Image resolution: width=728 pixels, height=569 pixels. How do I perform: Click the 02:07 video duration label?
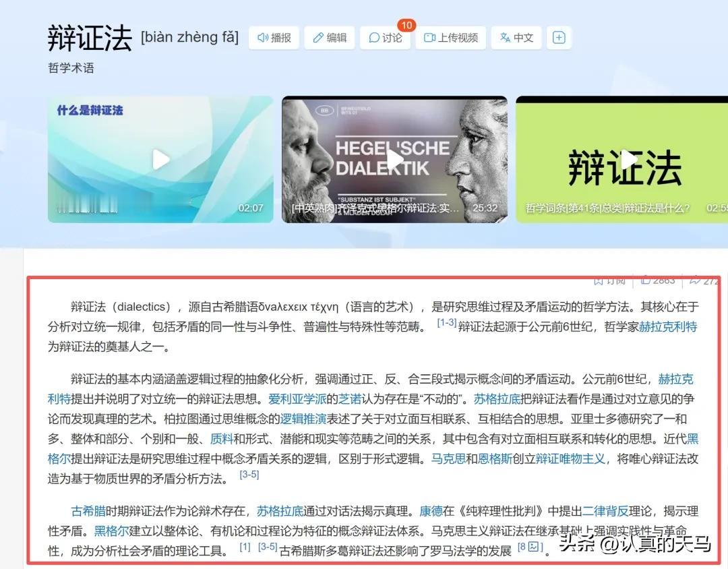click(251, 208)
